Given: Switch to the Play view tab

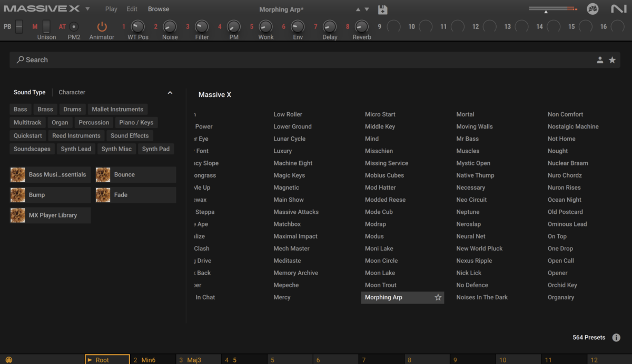Looking at the screenshot, I should click(x=111, y=9).
